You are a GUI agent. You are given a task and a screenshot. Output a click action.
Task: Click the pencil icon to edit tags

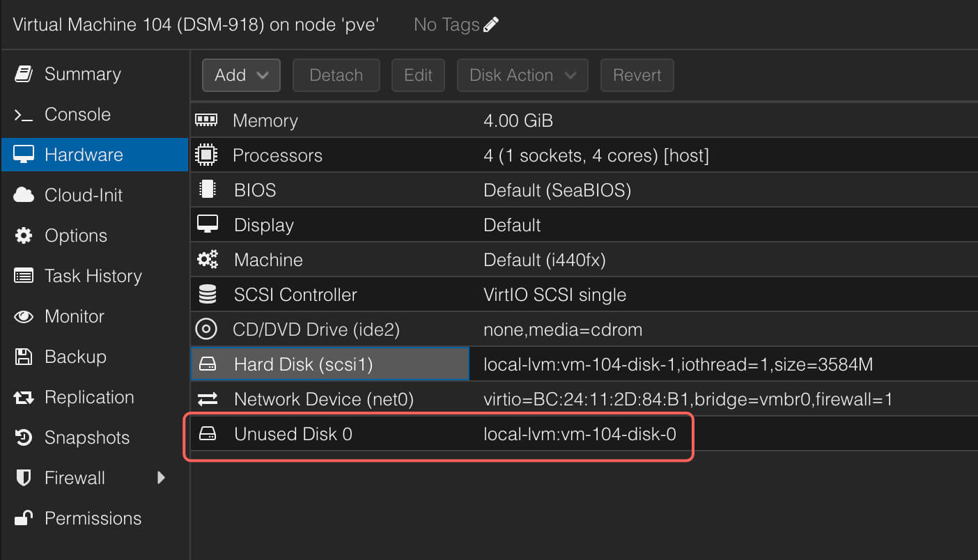491,25
